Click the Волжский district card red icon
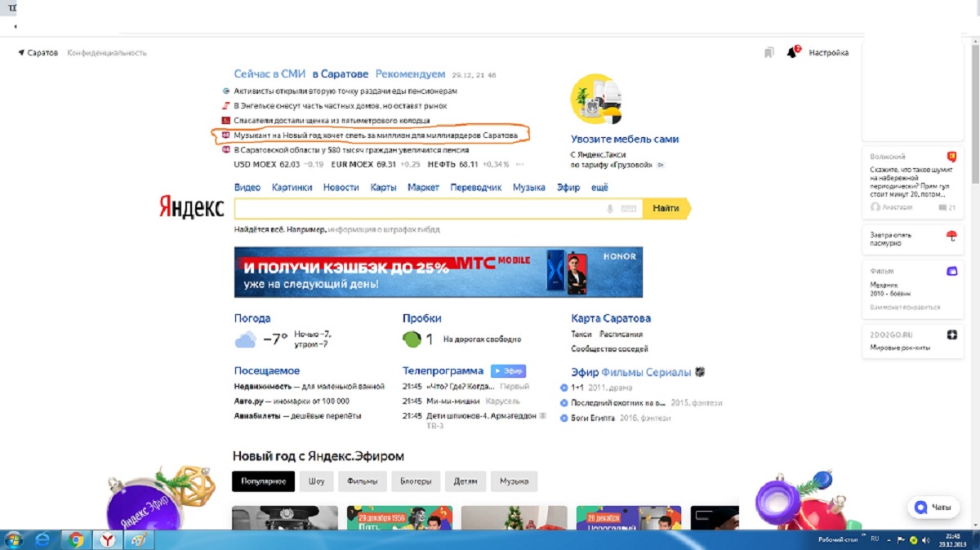Image resolution: width=980 pixels, height=550 pixels. pyautogui.click(x=951, y=156)
